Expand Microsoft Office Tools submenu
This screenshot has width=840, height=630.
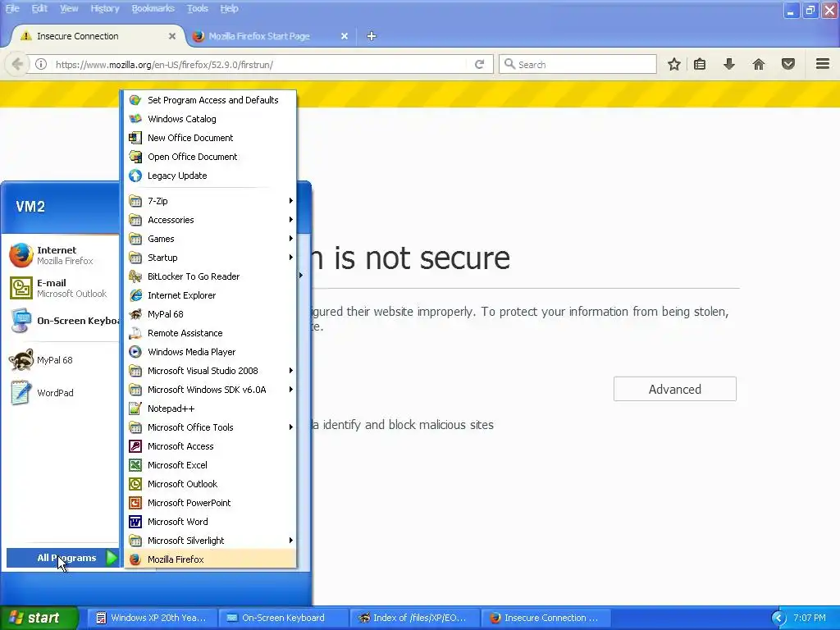[x=211, y=427]
